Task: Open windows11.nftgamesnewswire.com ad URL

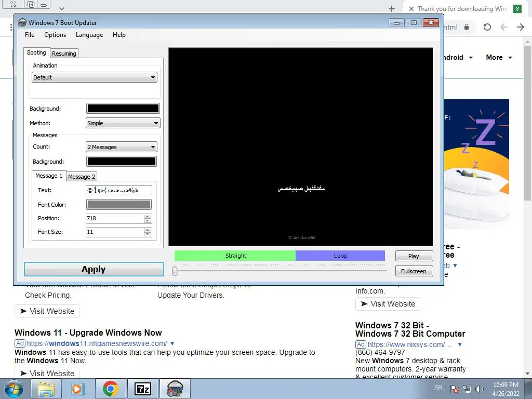Action: [x=97, y=343]
